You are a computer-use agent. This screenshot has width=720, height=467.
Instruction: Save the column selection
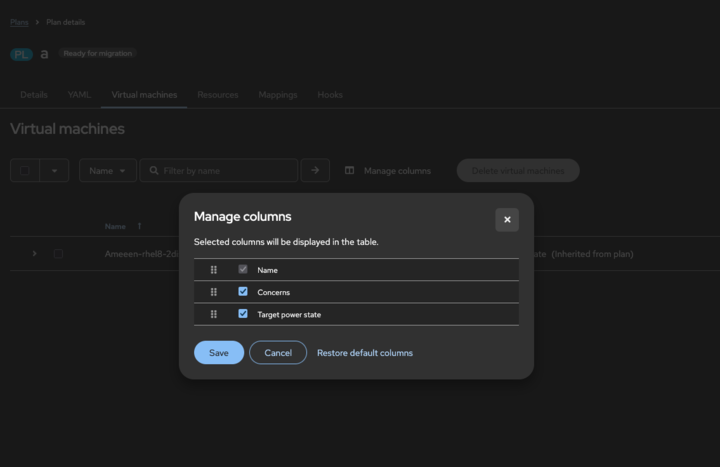tap(219, 353)
